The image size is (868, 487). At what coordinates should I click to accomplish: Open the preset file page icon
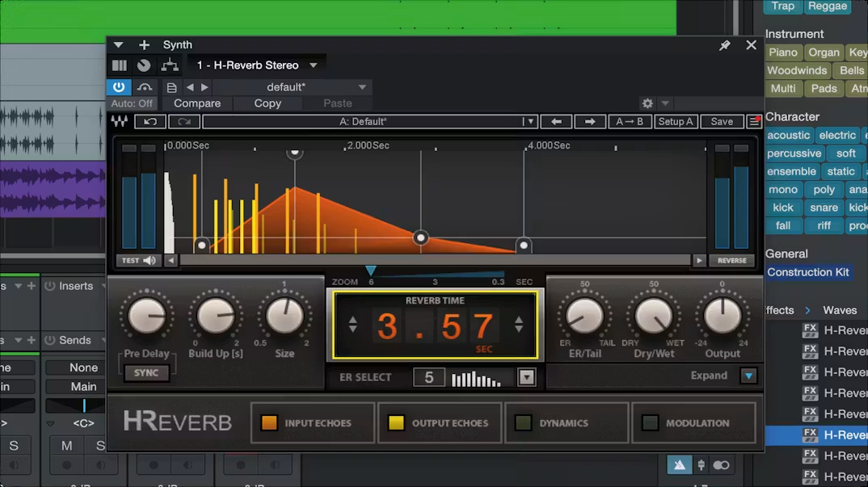click(171, 87)
